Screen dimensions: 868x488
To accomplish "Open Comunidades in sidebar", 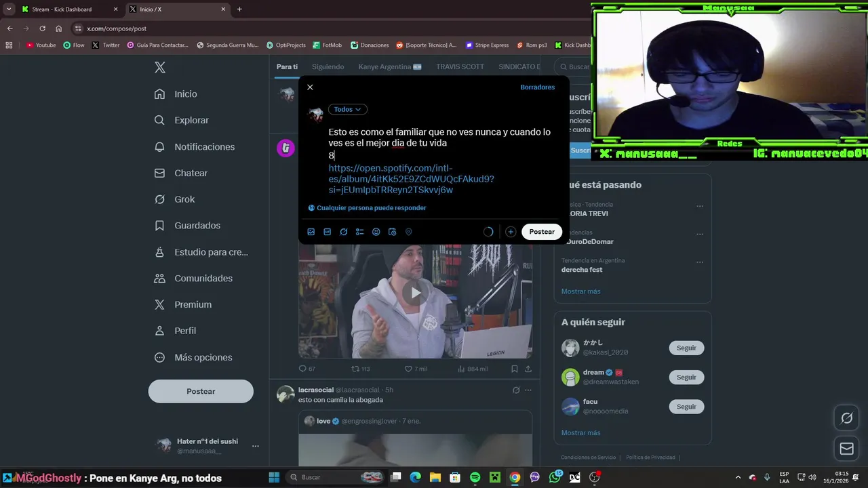I will tap(194, 279).
